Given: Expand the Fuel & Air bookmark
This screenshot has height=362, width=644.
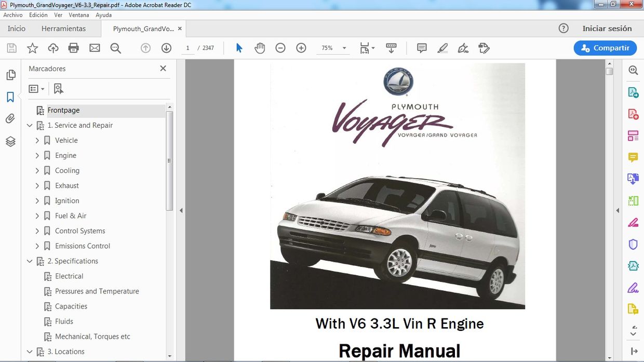Looking at the screenshot, I should [x=37, y=216].
